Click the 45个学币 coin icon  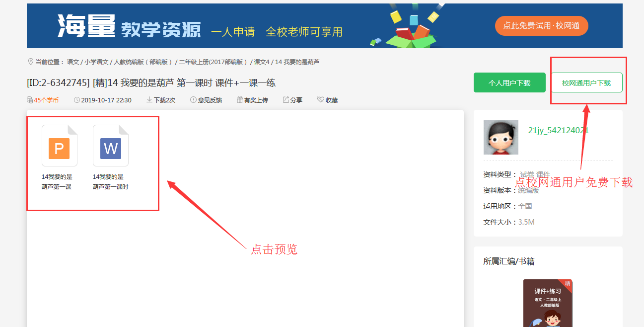click(x=30, y=100)
